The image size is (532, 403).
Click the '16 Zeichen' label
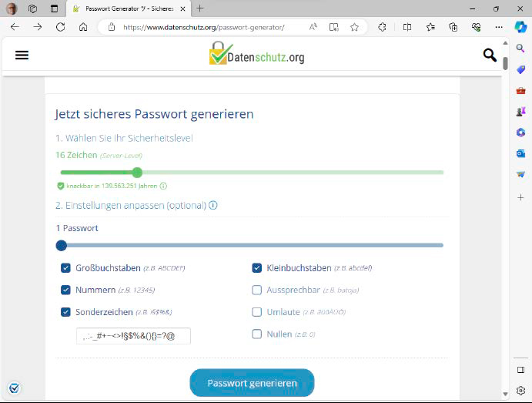(x=76, y=155)
